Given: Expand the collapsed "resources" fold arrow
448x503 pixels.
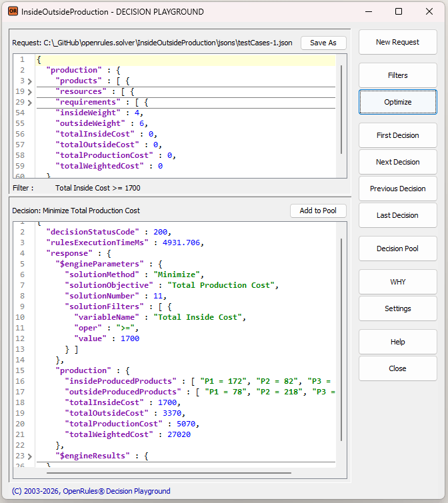Looking at the screenshot, I should (x=29, y=92).
